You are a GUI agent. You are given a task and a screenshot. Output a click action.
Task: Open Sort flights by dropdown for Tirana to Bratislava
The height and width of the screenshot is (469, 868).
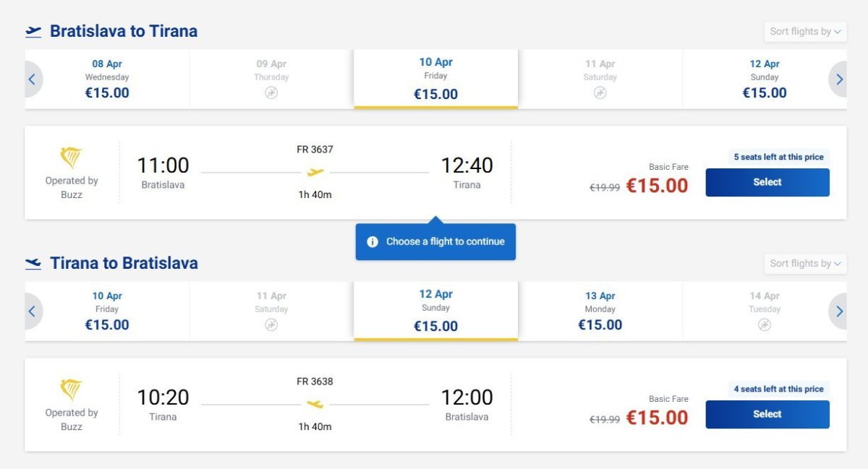pos(805,264)
